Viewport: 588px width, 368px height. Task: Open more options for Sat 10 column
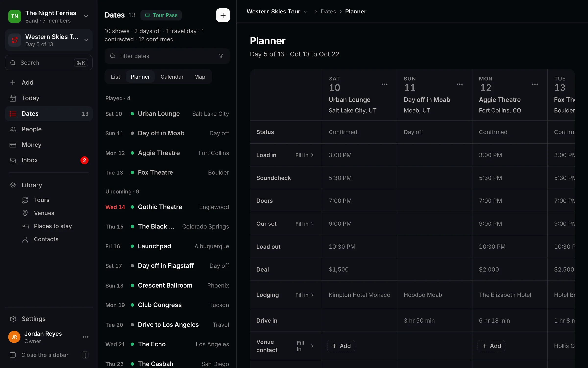pos(385,84)
